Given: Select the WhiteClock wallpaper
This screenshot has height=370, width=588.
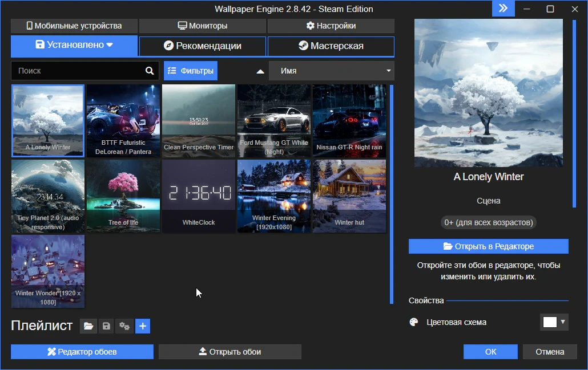Looking at the screenshot, I should click(199, 196).
